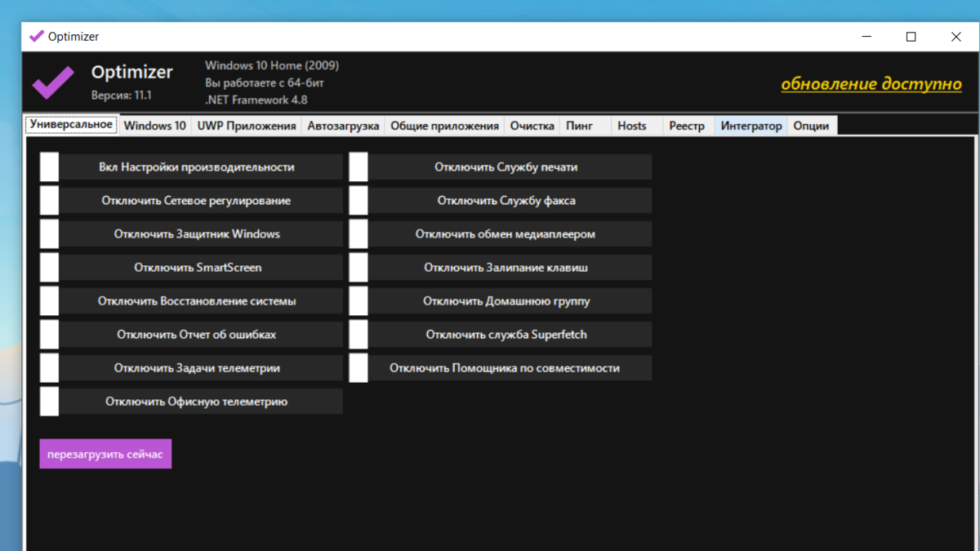The image size is (980, 551).
Task: Click the Вы работаете с 64-бит text
Action: pyautogui.click(x=265, y=82)
